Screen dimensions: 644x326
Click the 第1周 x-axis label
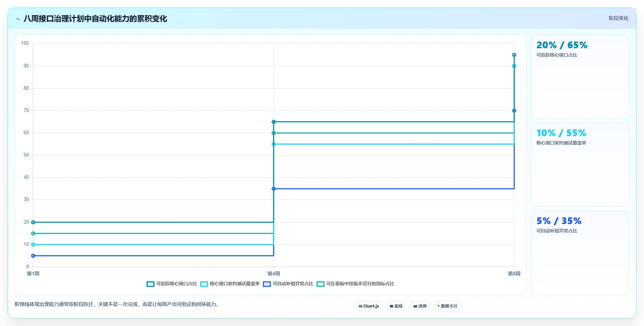coord(33,274)
